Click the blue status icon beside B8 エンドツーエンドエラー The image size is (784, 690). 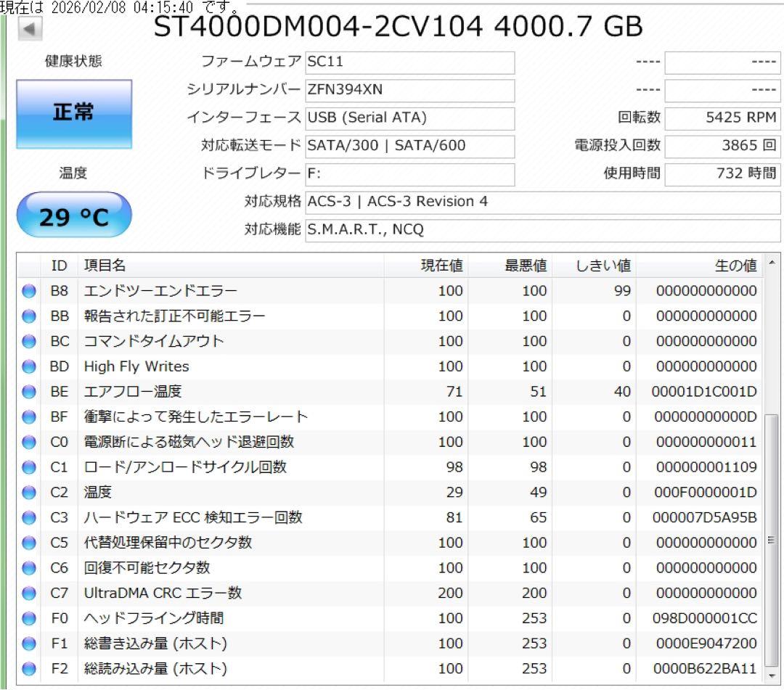[28, 291]
